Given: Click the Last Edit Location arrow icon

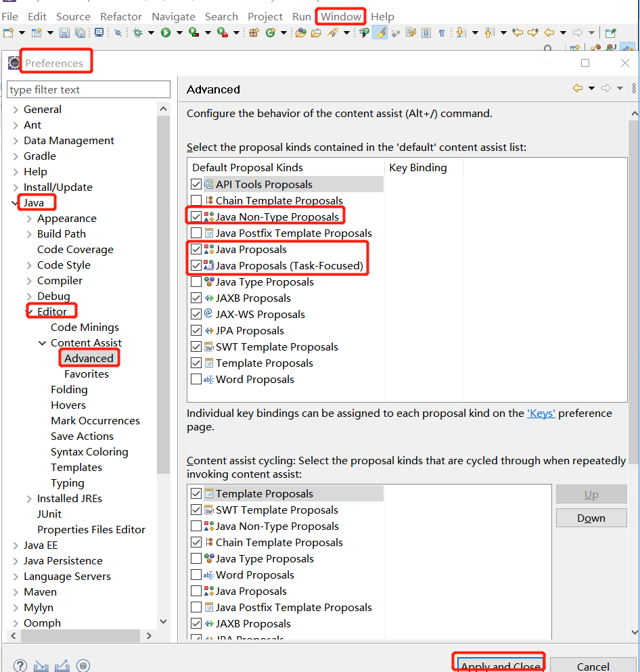Looking at the screenshot, I should (518, 32).
